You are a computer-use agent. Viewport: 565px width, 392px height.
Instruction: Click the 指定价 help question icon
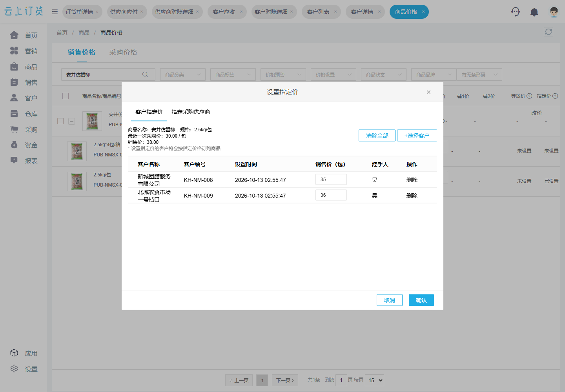(555, 96)
